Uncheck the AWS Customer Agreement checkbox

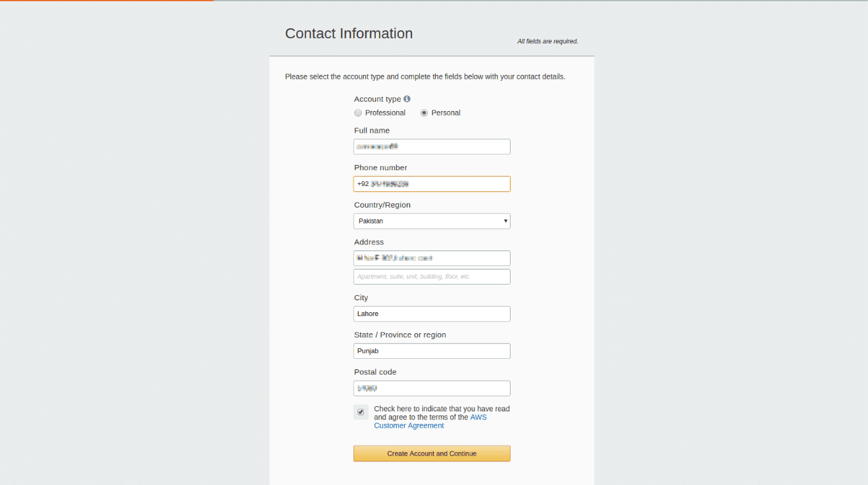(x=361, y=411)
